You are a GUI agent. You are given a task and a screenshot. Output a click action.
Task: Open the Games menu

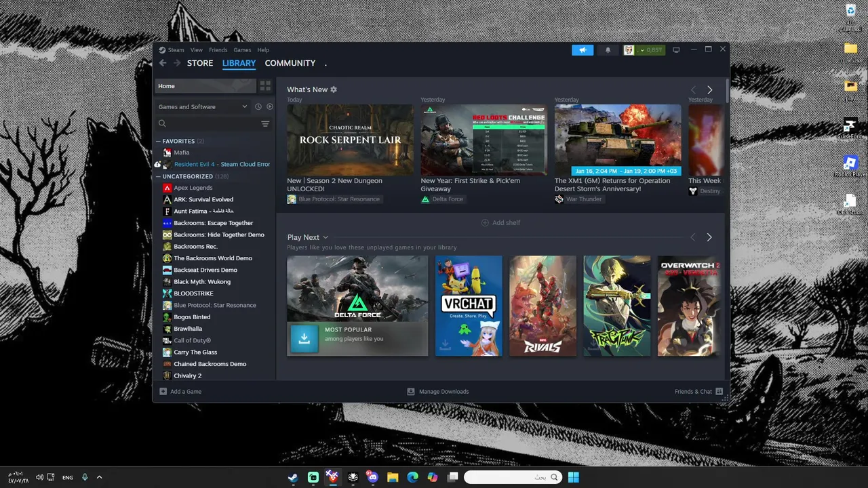242,50
